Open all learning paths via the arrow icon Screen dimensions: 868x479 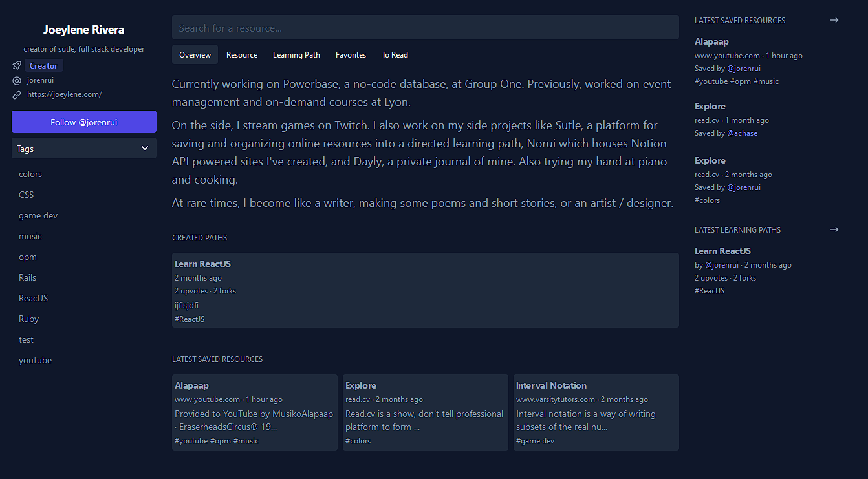[834, 229]
